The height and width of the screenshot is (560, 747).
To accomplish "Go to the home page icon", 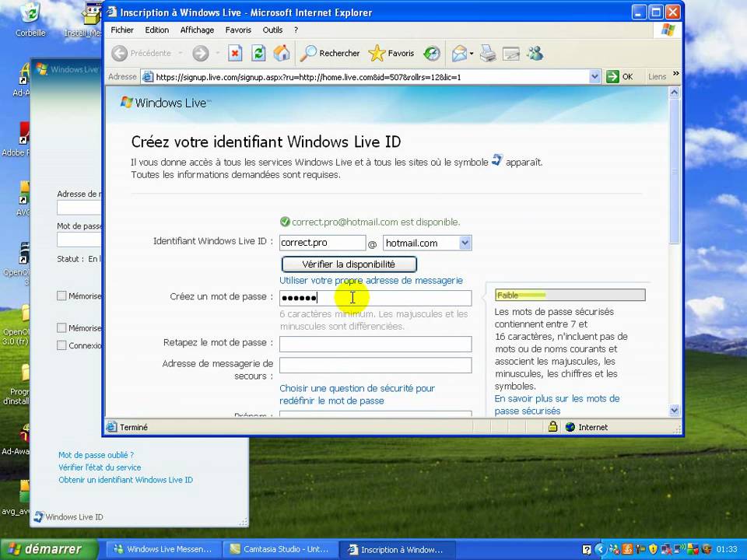I will [x=282, y=53].
